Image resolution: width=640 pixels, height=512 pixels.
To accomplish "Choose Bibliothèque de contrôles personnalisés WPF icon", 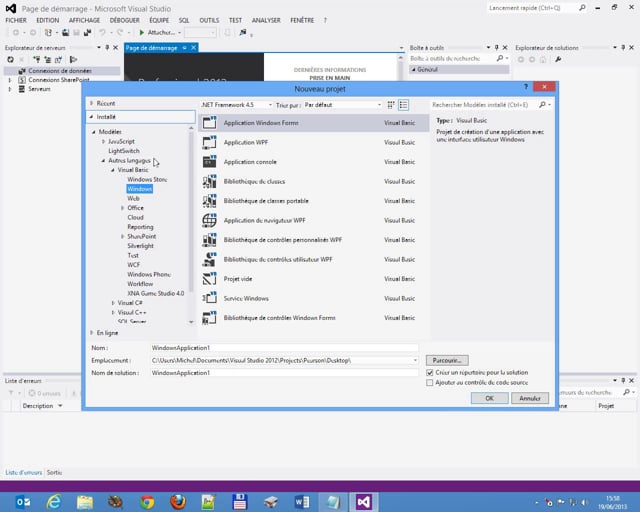I will point(209,240).
